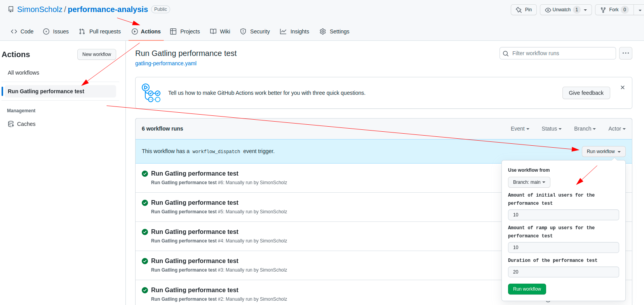The width and height of the screenshot is (644, 305).
Task: Click the green Run workflow button
Action: 527,289
